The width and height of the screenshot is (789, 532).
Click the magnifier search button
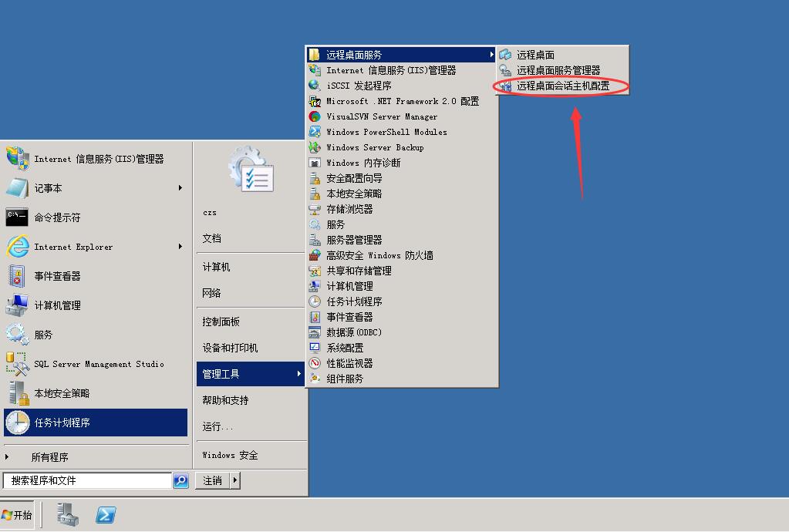180,480
